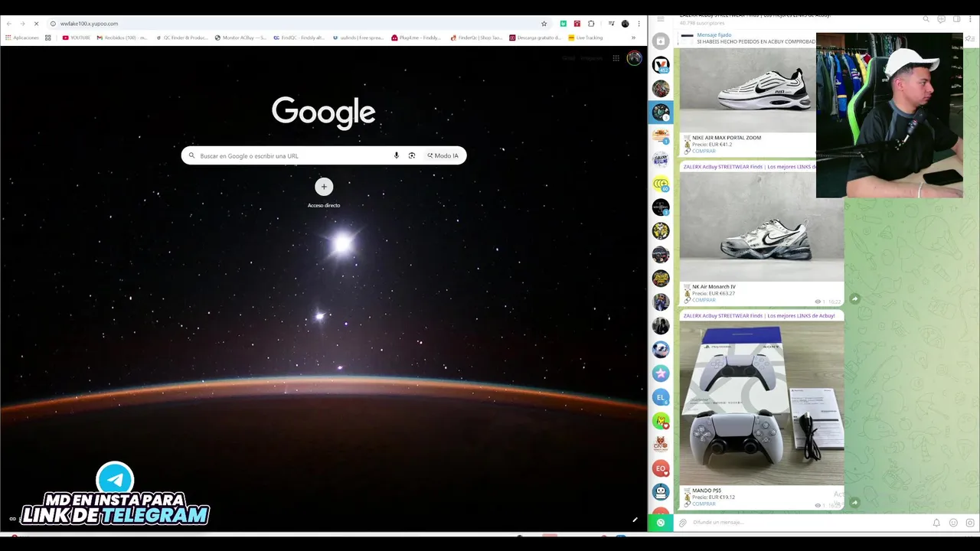Forward the NK Air Monarch IV post
Viewport: 980px width, 551px height.
(x=854, y=299)
